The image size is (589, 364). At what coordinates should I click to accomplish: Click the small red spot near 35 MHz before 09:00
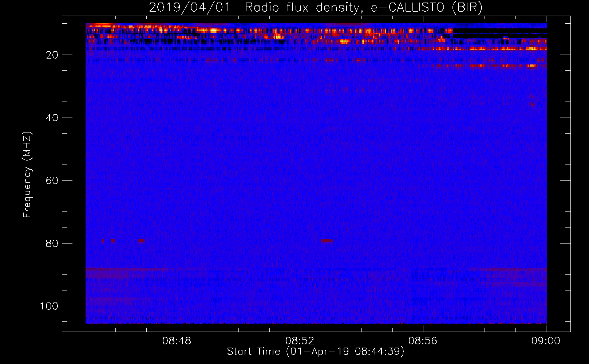pos(533,104)
